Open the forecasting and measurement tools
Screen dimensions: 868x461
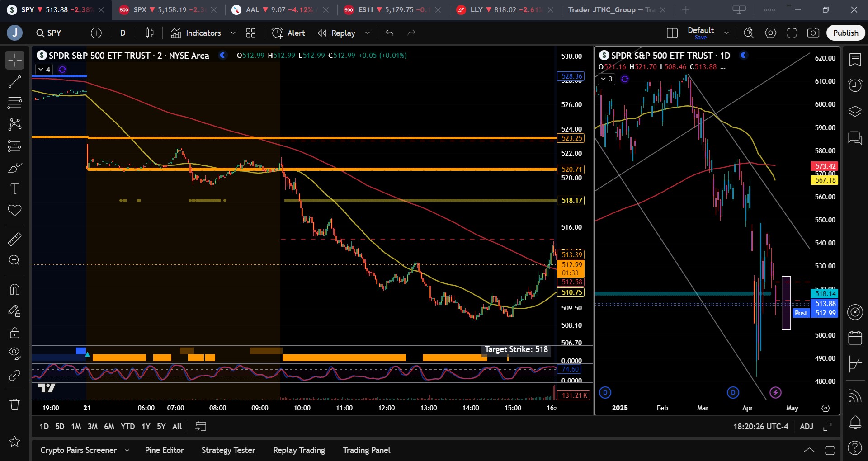click(x=14, y=146)
